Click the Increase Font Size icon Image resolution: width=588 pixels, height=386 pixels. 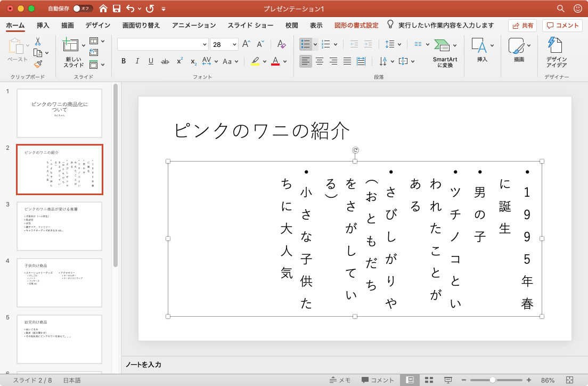[x=246, y=44]
